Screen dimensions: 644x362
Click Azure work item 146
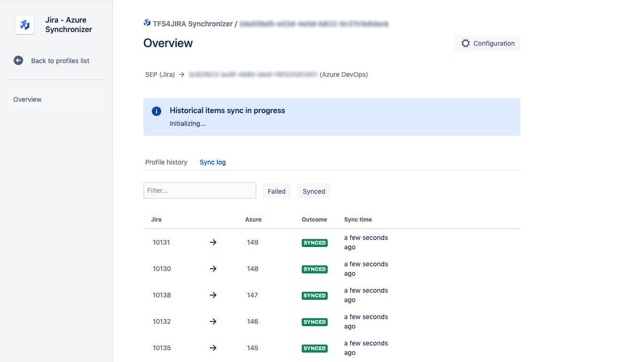(253, 321)
